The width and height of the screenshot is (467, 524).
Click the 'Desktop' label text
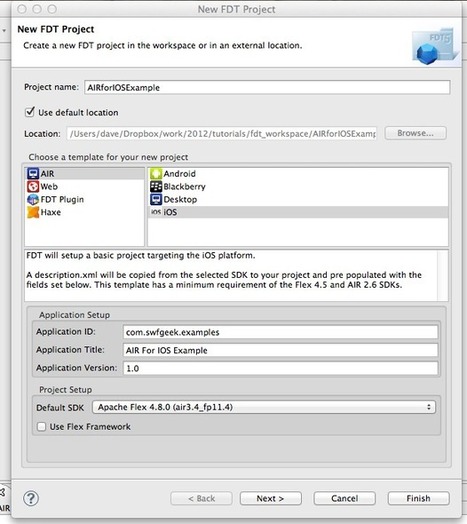pyautogui.click(x=180, y=200)
